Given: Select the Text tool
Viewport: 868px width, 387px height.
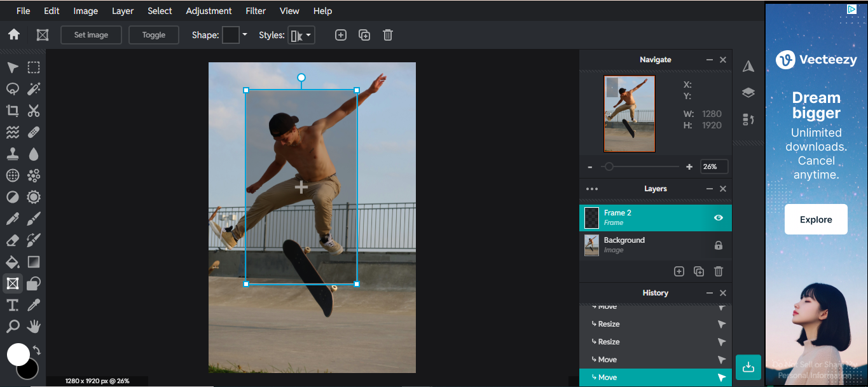Looking at the screenshot, I should click(x=11, y=305).
